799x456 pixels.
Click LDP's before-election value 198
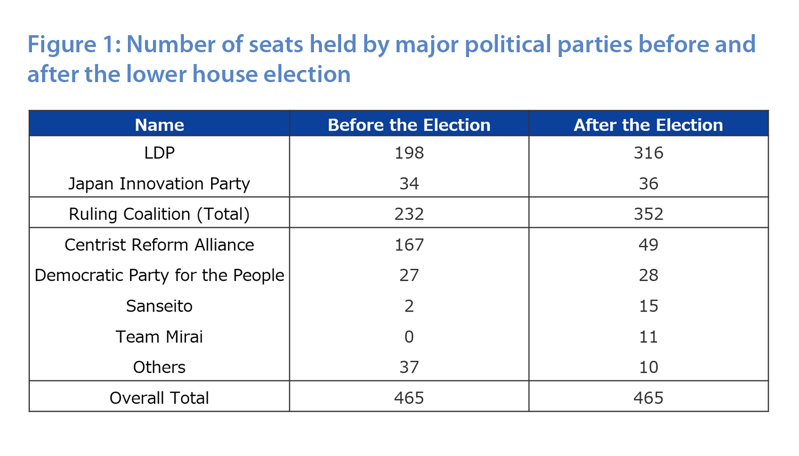click(409, 153)
